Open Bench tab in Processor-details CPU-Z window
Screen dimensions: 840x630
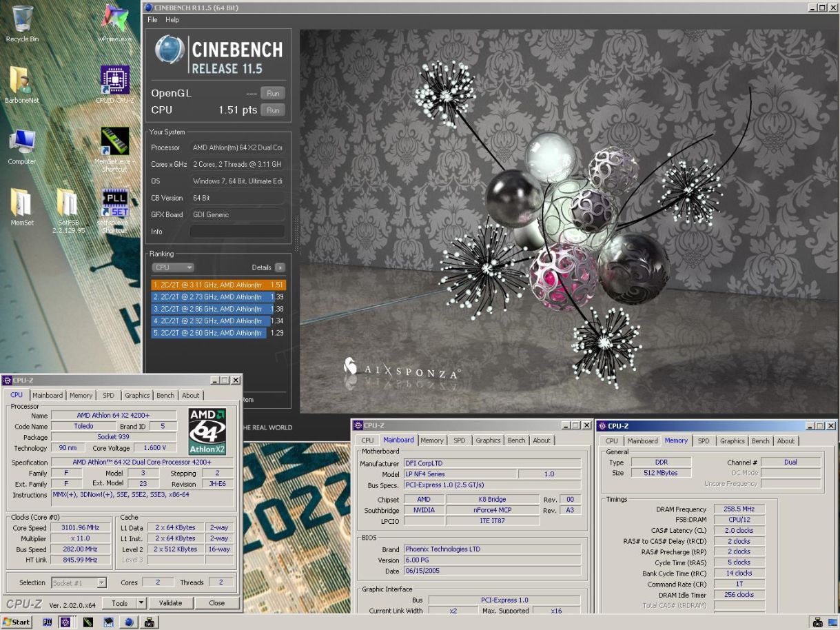[165, 395]
